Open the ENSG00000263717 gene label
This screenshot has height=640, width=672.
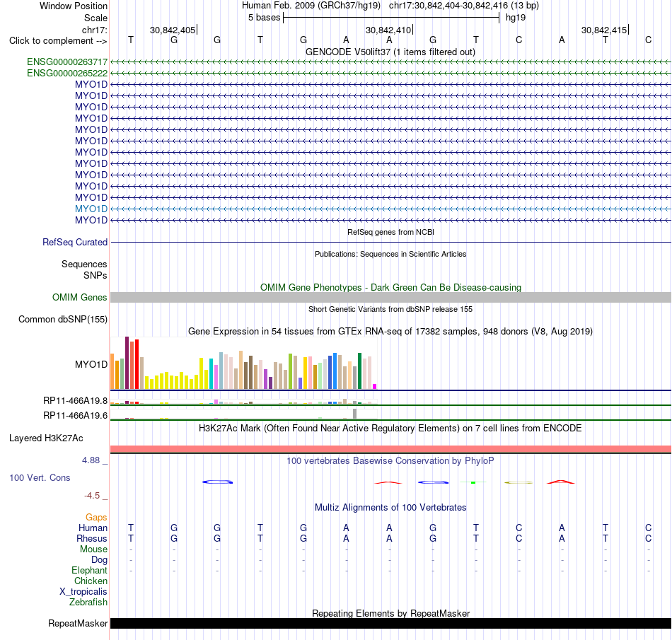tap(67, 62)
